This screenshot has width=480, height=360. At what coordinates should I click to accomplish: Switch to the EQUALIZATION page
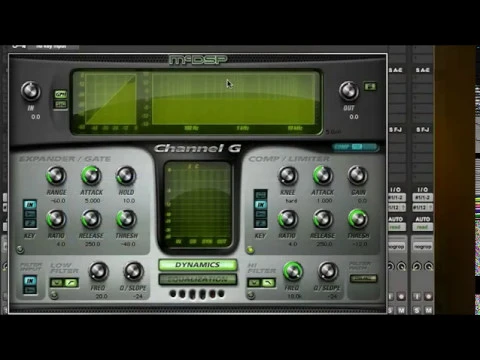click(198, 279)
